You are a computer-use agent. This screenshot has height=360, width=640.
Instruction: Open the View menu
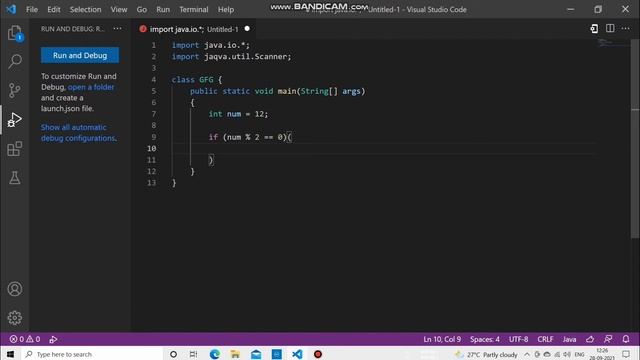[119, 9]
